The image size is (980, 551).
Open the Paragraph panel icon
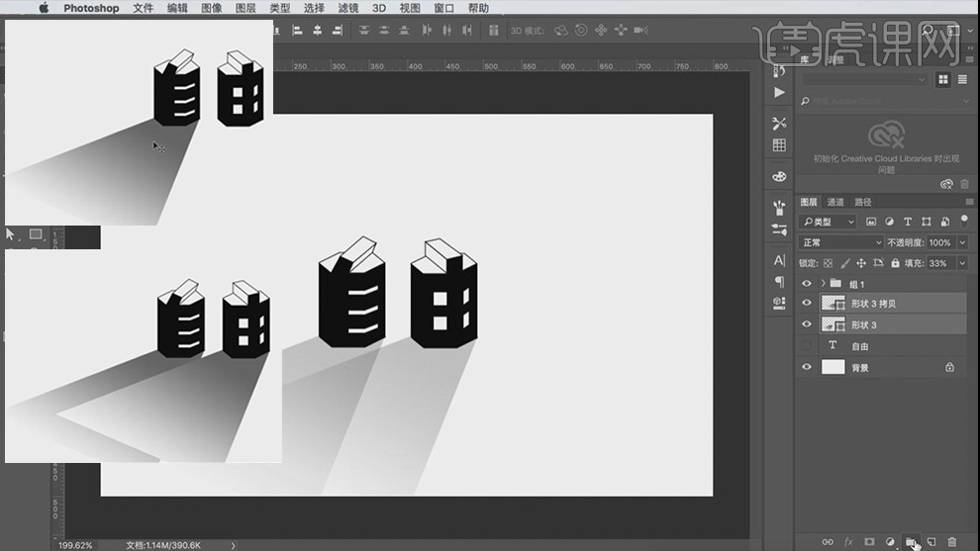point(779,282)
